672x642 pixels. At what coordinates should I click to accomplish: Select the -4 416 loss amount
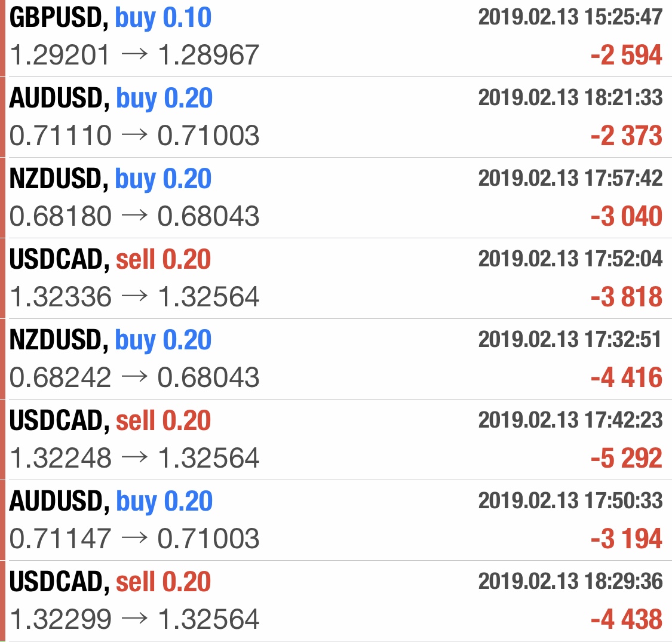pyautogui.click(x=626, y=378)
